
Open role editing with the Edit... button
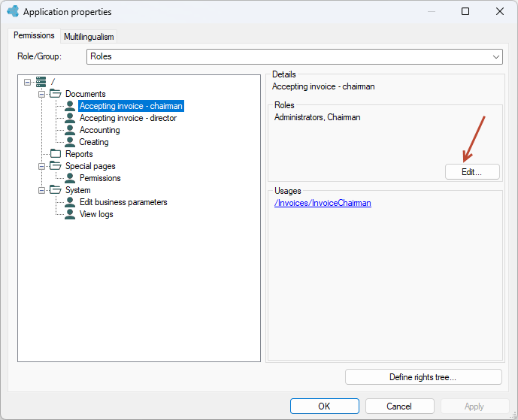pyautogui.click(x=472, y=172)
